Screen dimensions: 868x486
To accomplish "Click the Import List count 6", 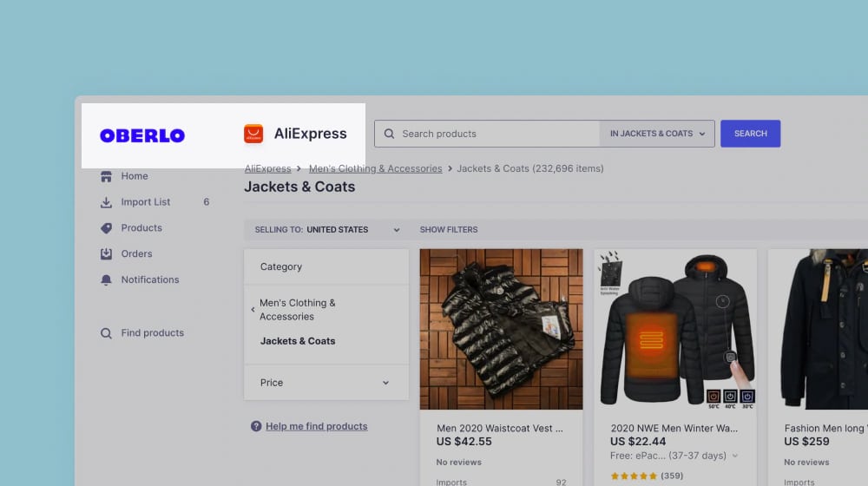I will point(207,202).
